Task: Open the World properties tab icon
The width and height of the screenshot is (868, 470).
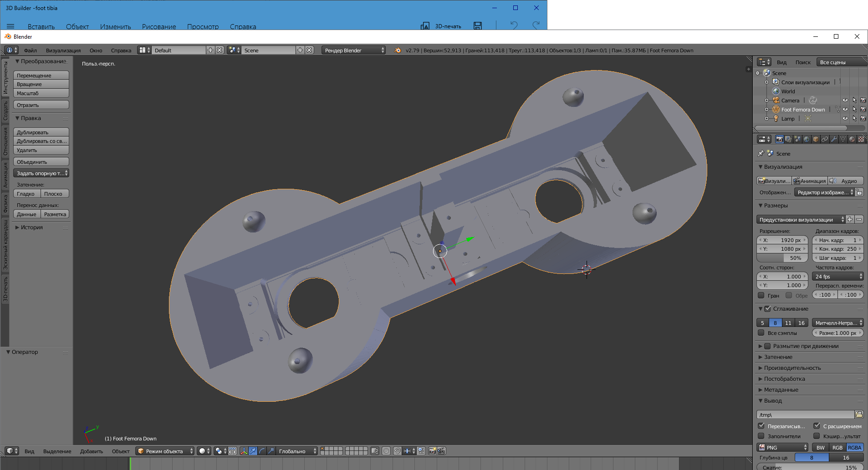Action: pyautogui.click(x=807, y=139)
